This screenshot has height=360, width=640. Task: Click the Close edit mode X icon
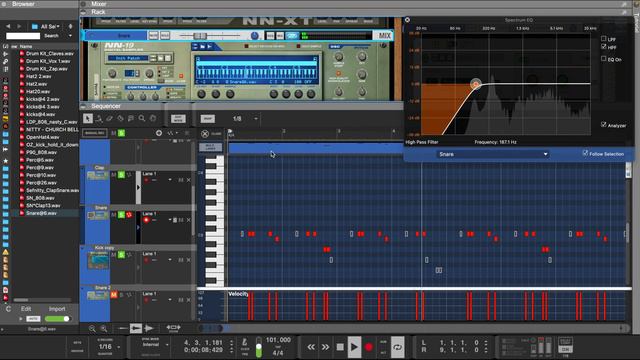(x=205, y=134)
